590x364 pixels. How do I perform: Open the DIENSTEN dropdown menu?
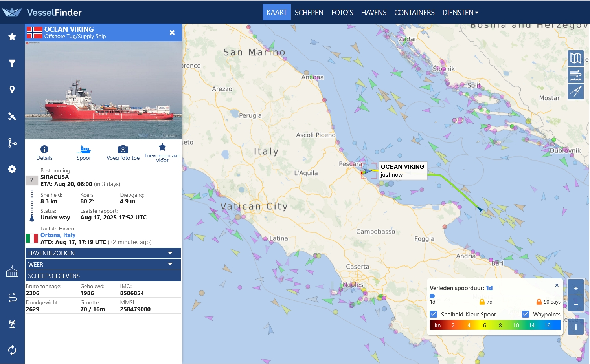click(x=460, y=13)
